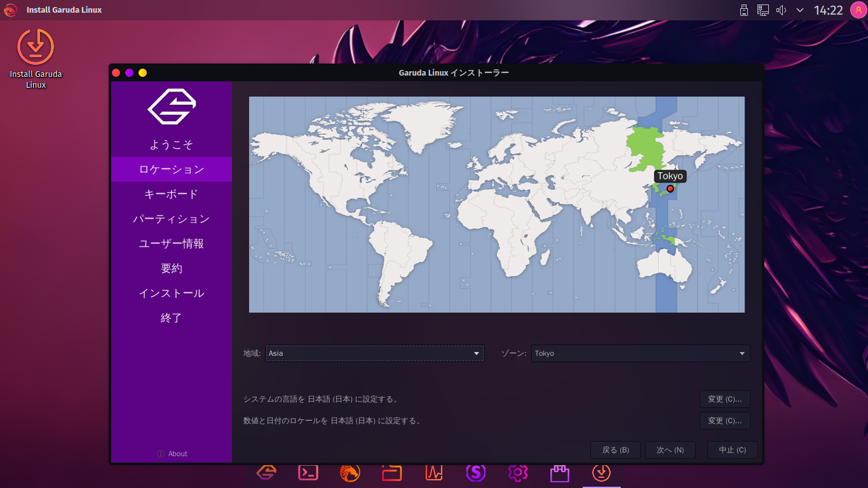Select the ユーザー情報 step in the sidebar
868x488 pixels.
[x=172, y=243]
